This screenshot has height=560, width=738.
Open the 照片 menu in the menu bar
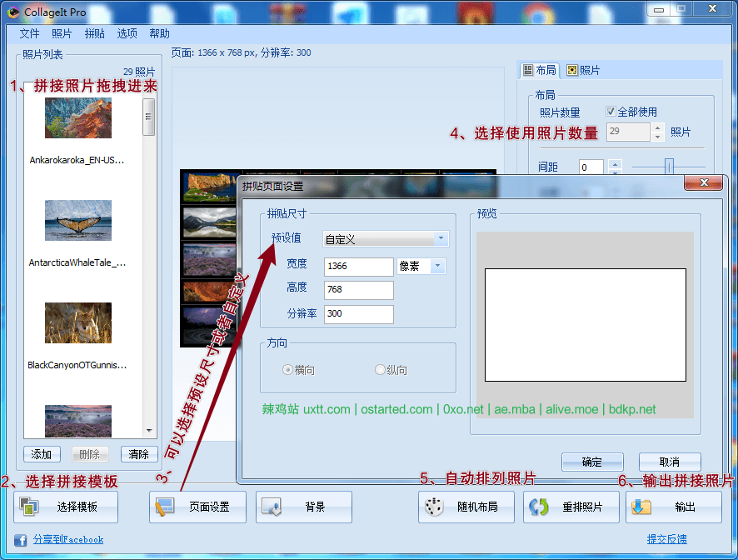(x=62, y=34)
